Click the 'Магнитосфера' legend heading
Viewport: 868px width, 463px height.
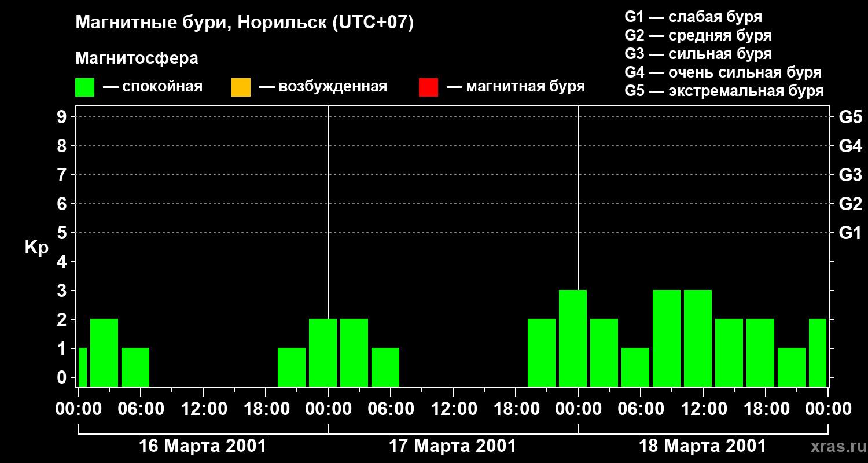tap(137, 58)
